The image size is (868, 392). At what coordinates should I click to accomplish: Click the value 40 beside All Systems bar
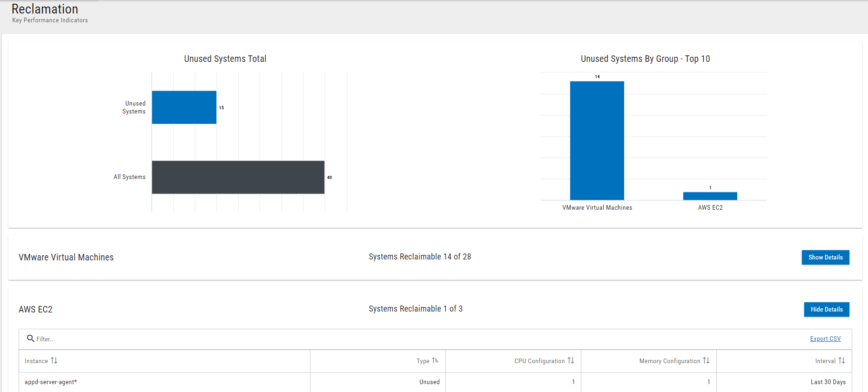pos(330,178)
